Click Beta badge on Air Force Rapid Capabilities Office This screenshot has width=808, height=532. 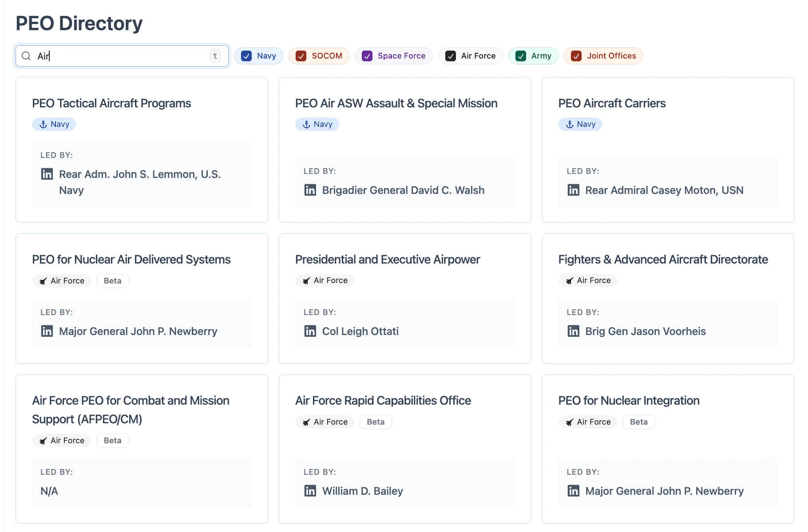(x=376, y=422)
